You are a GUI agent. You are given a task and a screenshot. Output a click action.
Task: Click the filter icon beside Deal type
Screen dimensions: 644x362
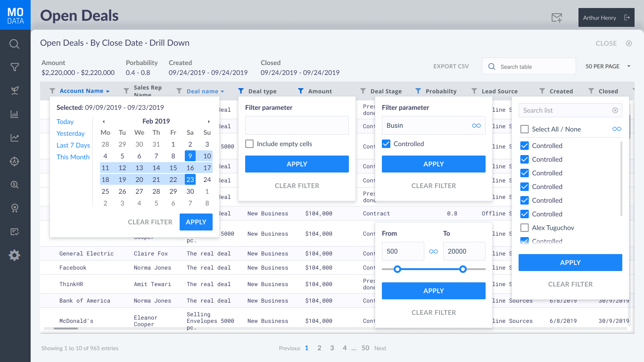241,91
